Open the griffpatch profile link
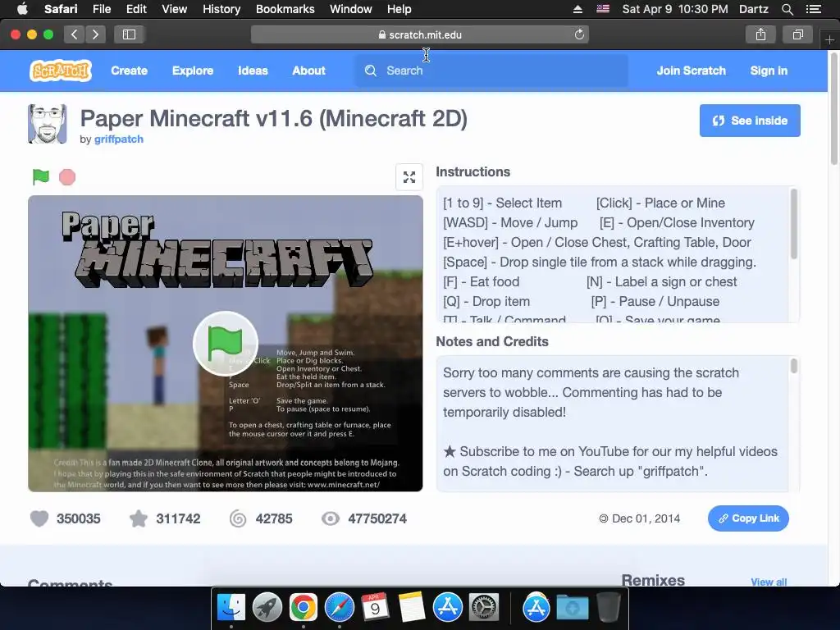840x630 pixels. click(119, 139)
